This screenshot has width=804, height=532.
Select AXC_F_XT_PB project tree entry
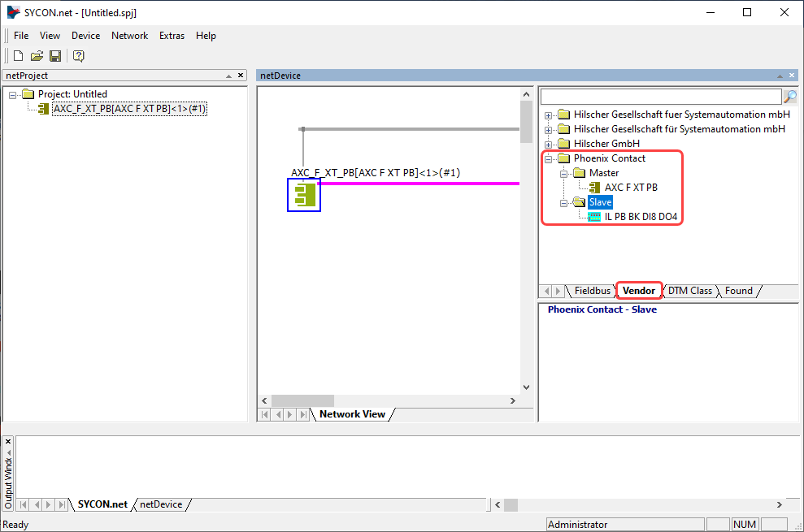129,109
